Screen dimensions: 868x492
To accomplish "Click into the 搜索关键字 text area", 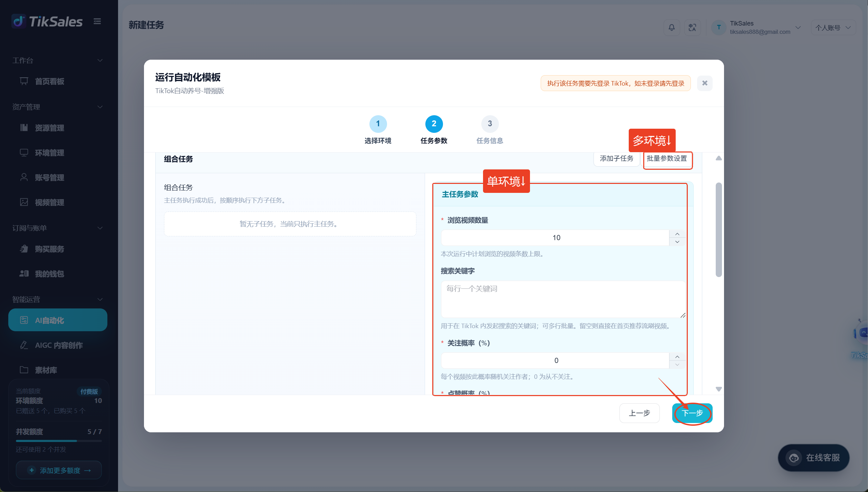I will pos(563,299).
